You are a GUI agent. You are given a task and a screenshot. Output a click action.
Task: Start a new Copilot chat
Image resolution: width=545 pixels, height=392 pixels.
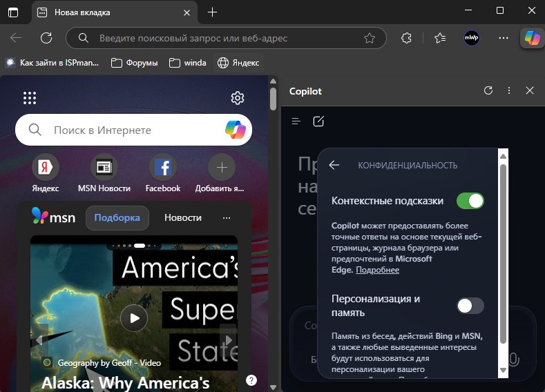(x=318, y=121)
